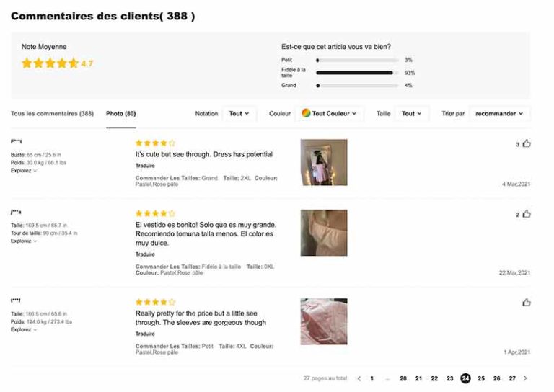The width and height of the screenshot is (554, 392).
Task: Open the Taille Tout dropdown
Action: [412, 114]
